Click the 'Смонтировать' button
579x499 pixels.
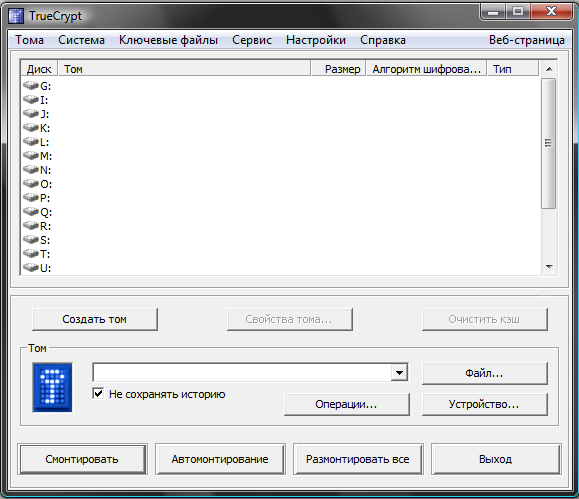click(x=82, y=459)
